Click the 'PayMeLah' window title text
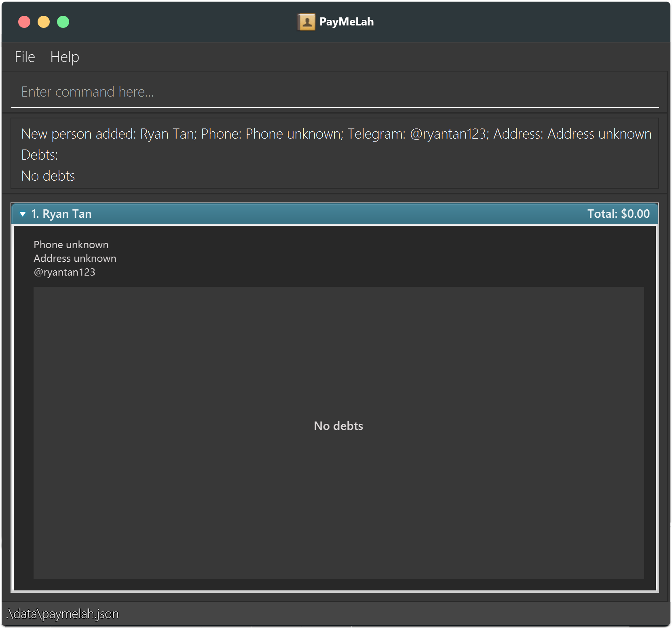The width and height of the screenshot is (672, 628). (347, 22)
